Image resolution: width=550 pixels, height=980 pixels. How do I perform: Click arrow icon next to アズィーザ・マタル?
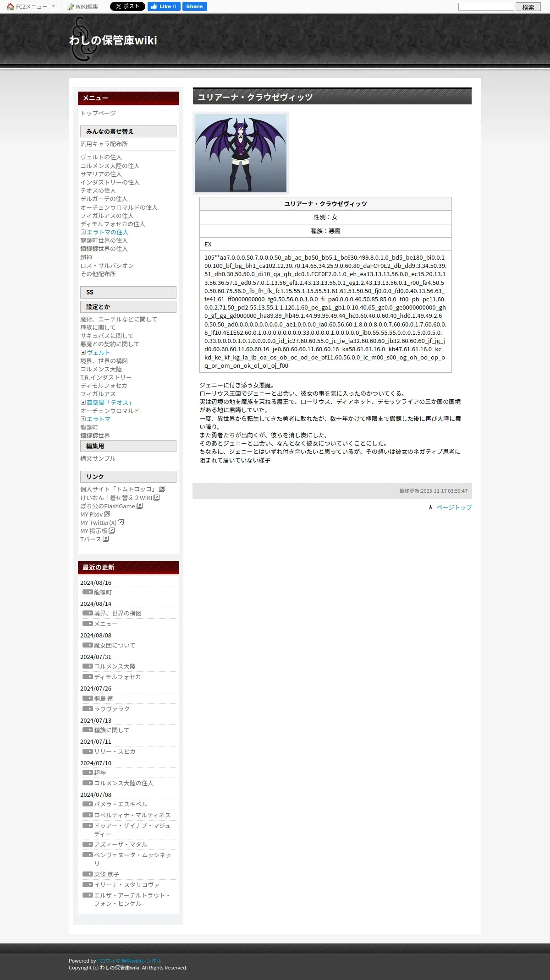(88, 844)
